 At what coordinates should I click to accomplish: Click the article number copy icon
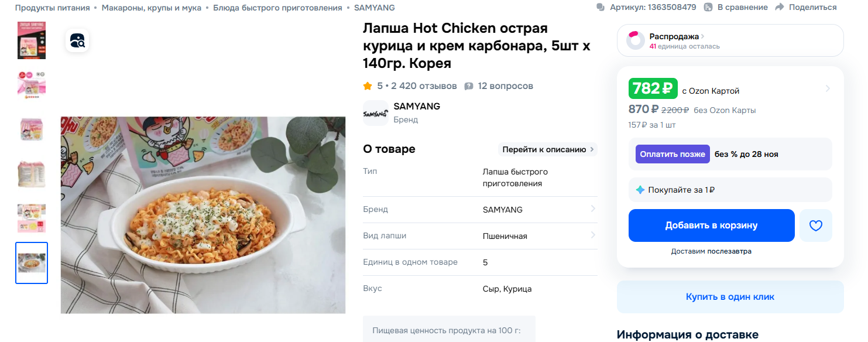point(600,8)
